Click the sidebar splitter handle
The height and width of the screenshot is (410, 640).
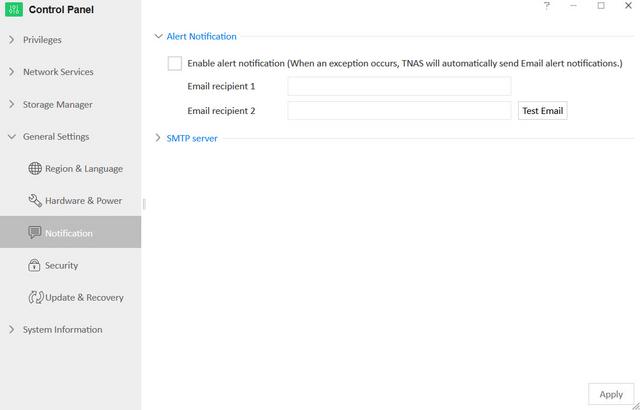144,204
